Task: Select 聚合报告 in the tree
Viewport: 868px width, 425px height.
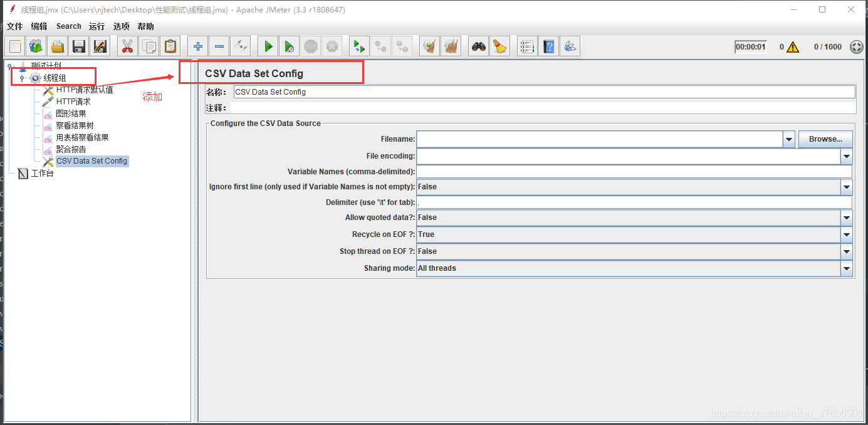Action: coord(71,149)
